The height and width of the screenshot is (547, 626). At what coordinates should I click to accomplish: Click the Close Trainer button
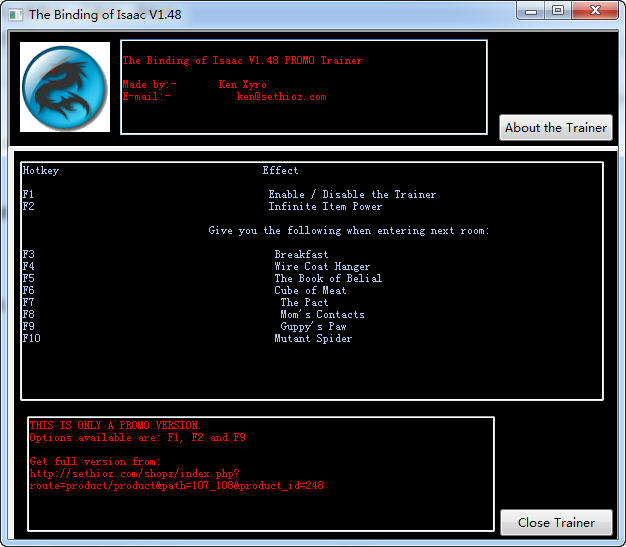point(556,522)
